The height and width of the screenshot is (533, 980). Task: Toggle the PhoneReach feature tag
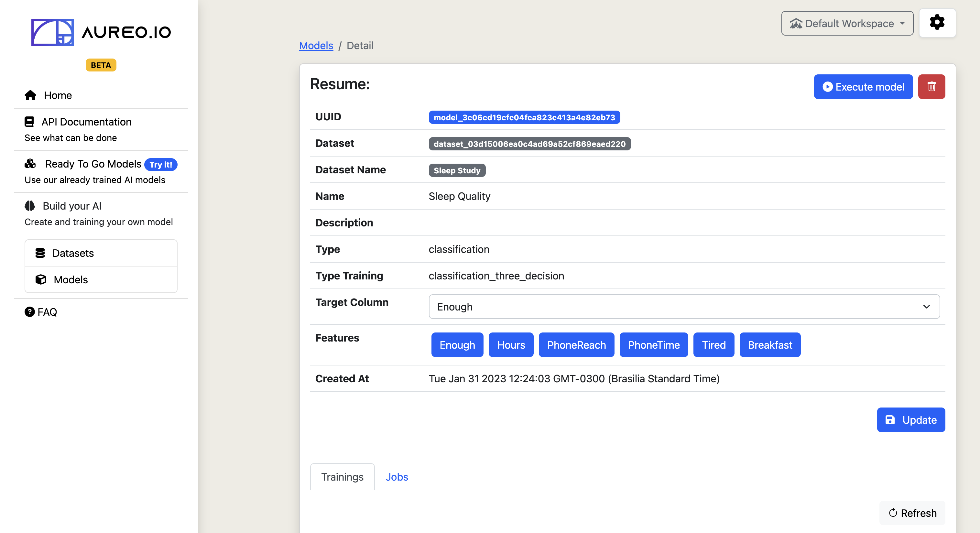pyautogui.click(x=576, y=345)
